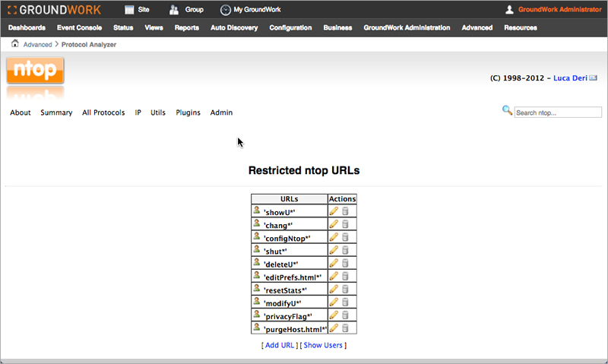Open the Auto Discovery menu

tap(234, 27)
